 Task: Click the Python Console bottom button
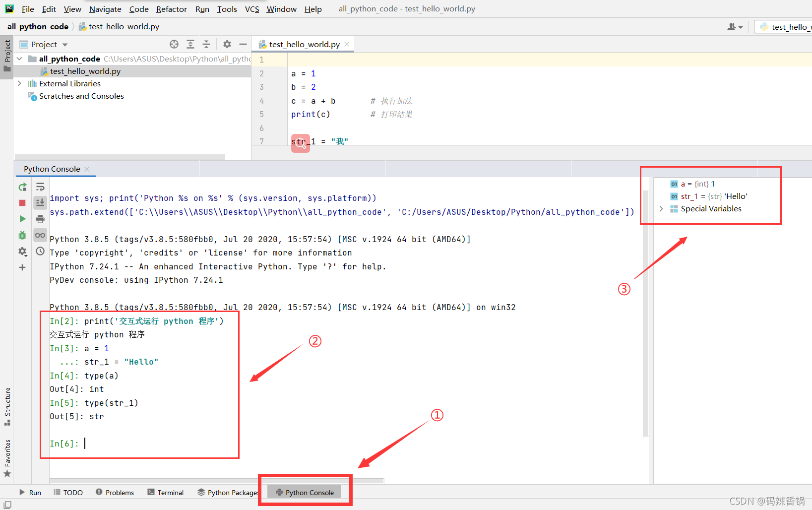click(305, 492)
